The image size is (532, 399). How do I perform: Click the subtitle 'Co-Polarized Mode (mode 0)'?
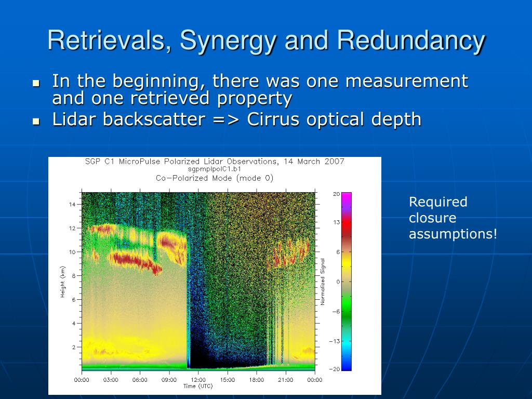[215, 178]
